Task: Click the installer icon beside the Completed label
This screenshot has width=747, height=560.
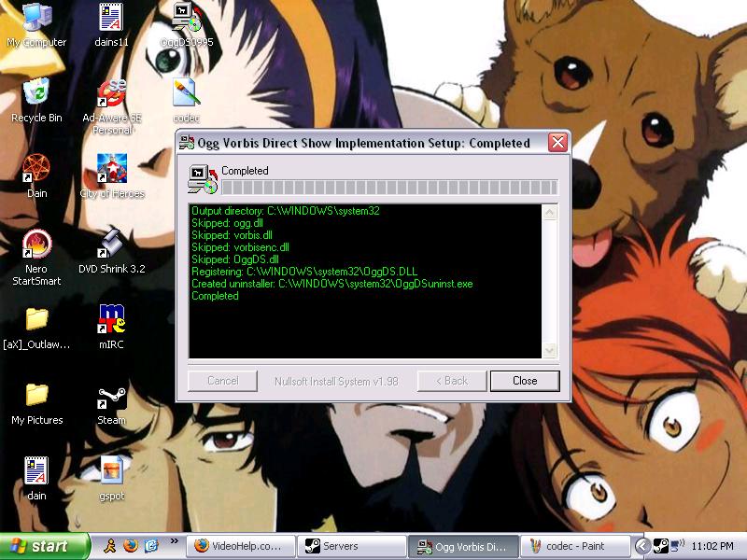Action: click(x=203, y=179)
